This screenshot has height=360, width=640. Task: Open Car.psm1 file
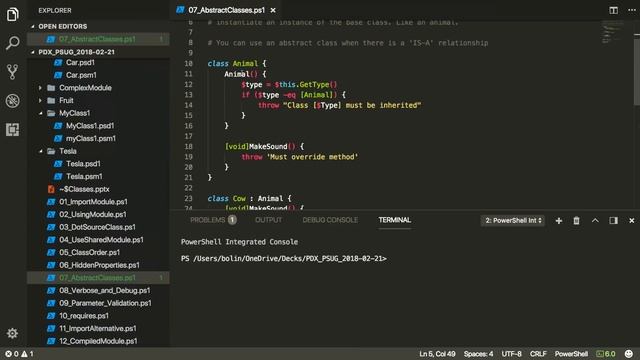tap(81, 75)
